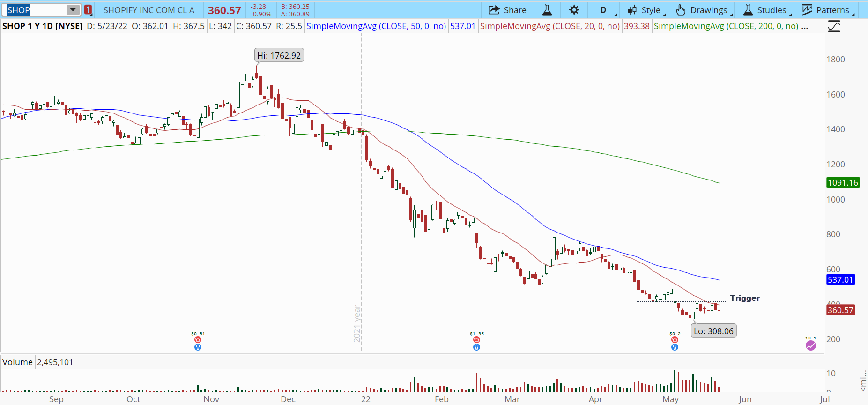Open chart settings gear icon
Viewport: 868px width, 405px height.
pyautogui.click(x=574, y=10)
